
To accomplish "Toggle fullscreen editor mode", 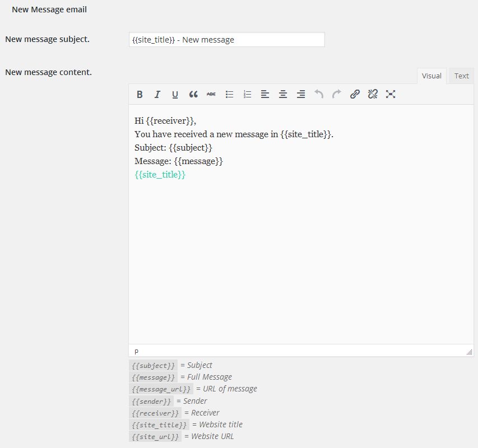I will pyautogui.click(x=391, y=95).
